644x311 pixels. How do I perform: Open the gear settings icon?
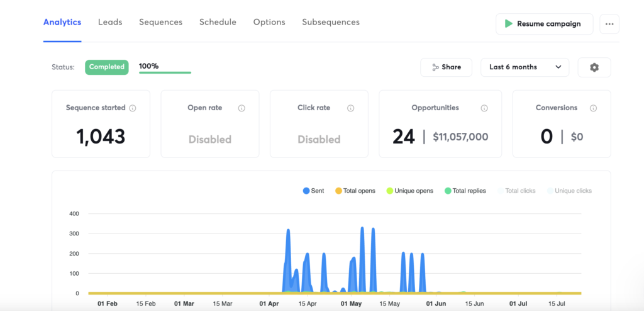coord(594,67)
